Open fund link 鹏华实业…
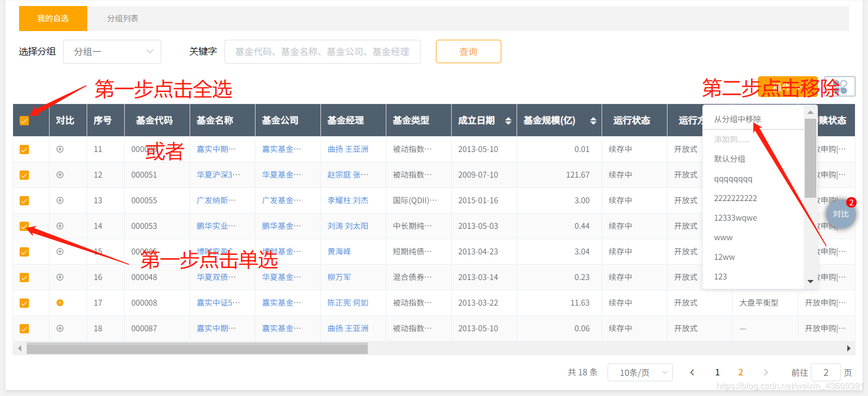The height and width of the screenshot is (396, 868). tap(216, 226)
